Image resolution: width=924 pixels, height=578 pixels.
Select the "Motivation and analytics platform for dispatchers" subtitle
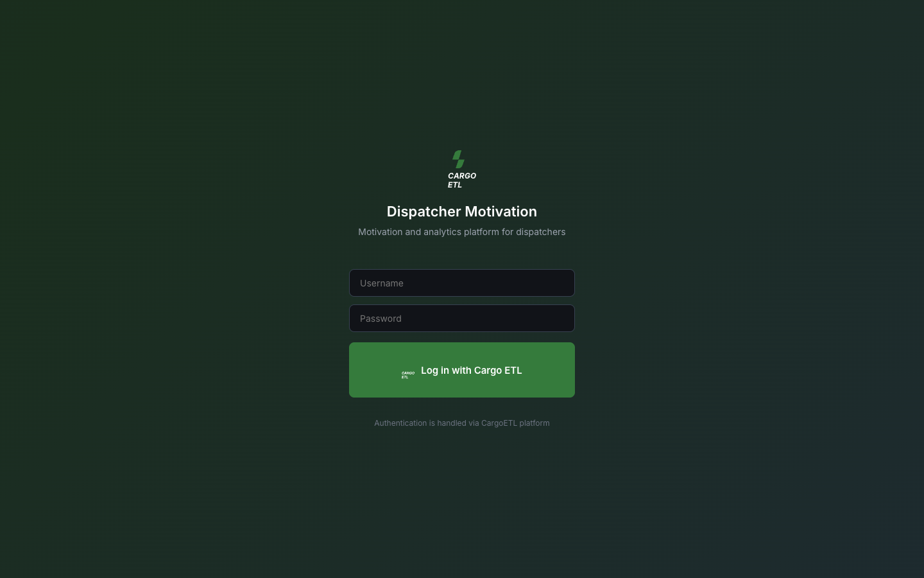click(462, 232)
